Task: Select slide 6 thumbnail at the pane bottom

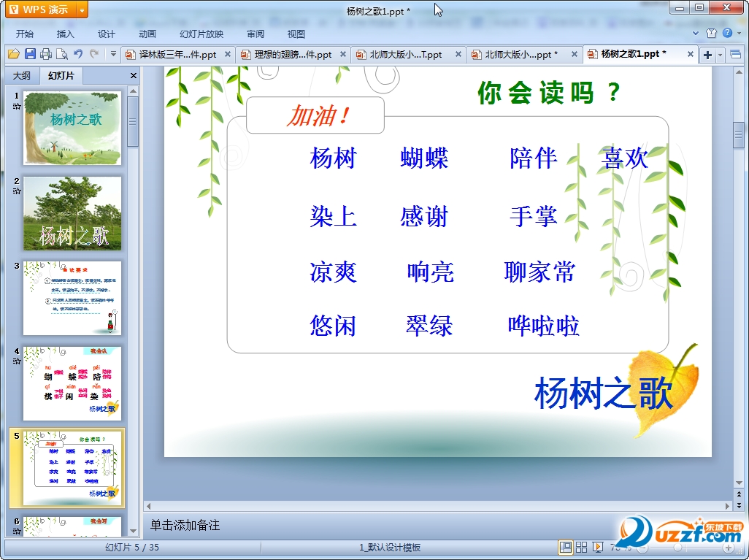Action: tap(72, 526)
